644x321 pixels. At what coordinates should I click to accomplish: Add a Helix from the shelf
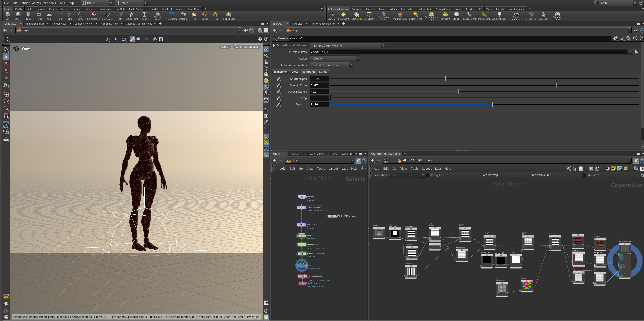coord(215,16)
